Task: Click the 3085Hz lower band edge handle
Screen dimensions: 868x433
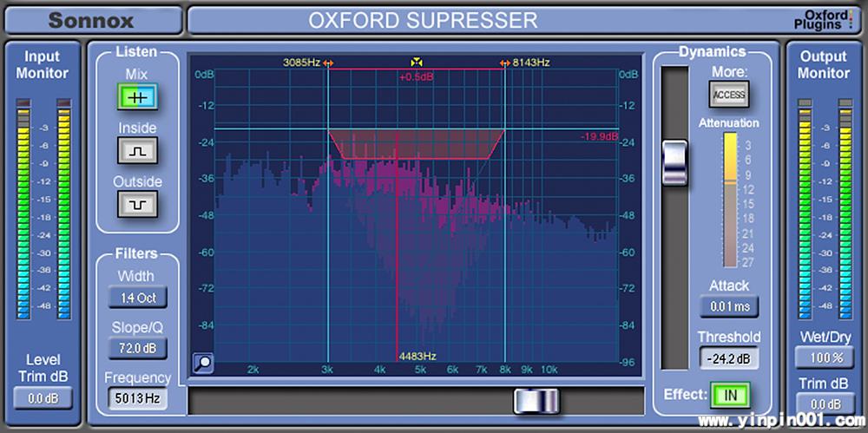Action: tap(328, 62)
